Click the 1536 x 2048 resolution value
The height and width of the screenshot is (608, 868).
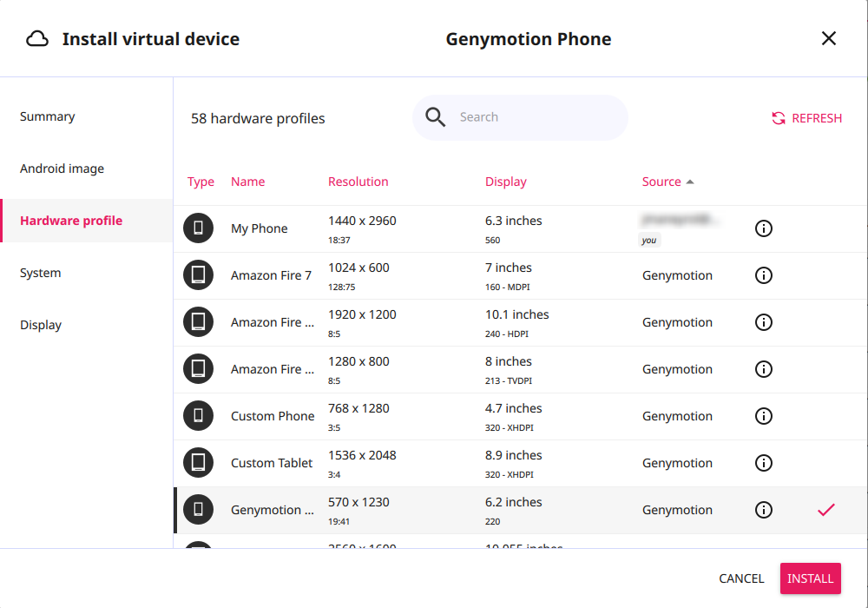(362, 455)
